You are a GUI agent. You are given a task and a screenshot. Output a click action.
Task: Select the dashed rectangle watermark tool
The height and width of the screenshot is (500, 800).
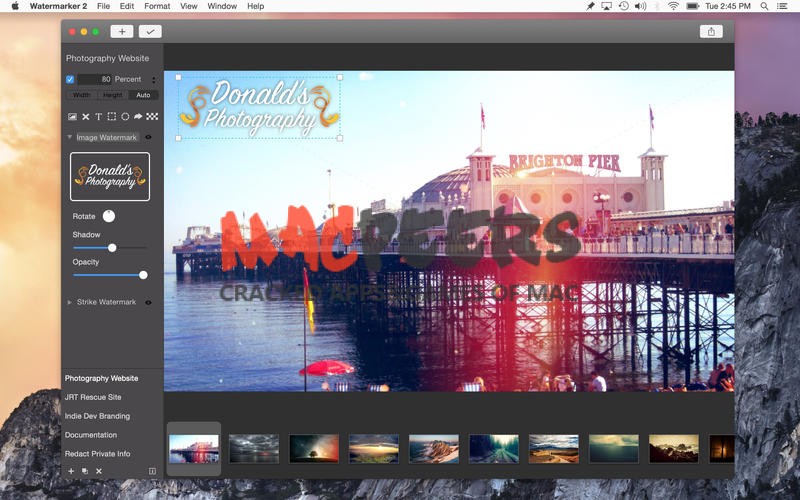(x=112, y=116)
